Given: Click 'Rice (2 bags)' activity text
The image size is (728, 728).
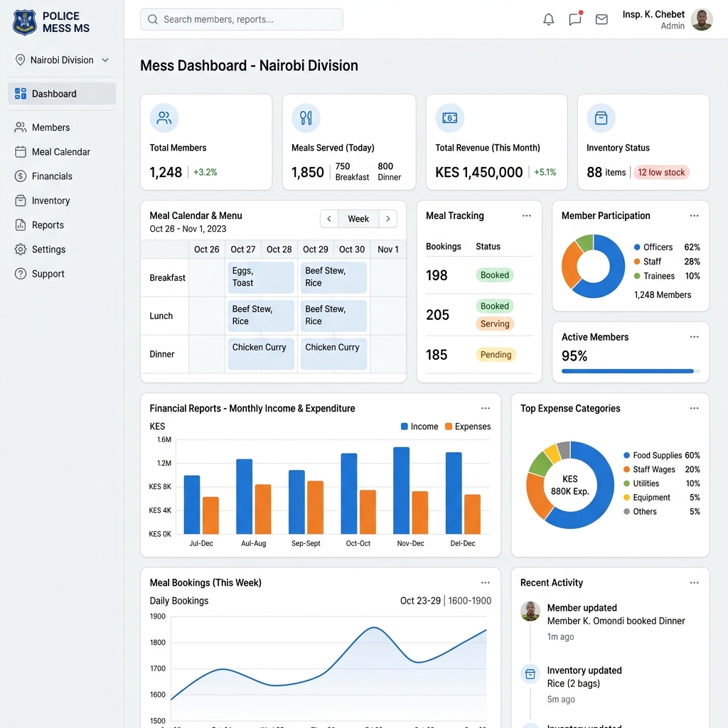Looking at the screenshot, I should point(574,683).
